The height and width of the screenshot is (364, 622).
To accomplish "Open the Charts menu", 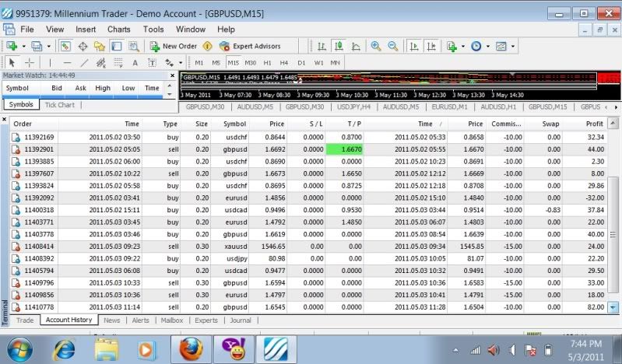I will point(118,30).
